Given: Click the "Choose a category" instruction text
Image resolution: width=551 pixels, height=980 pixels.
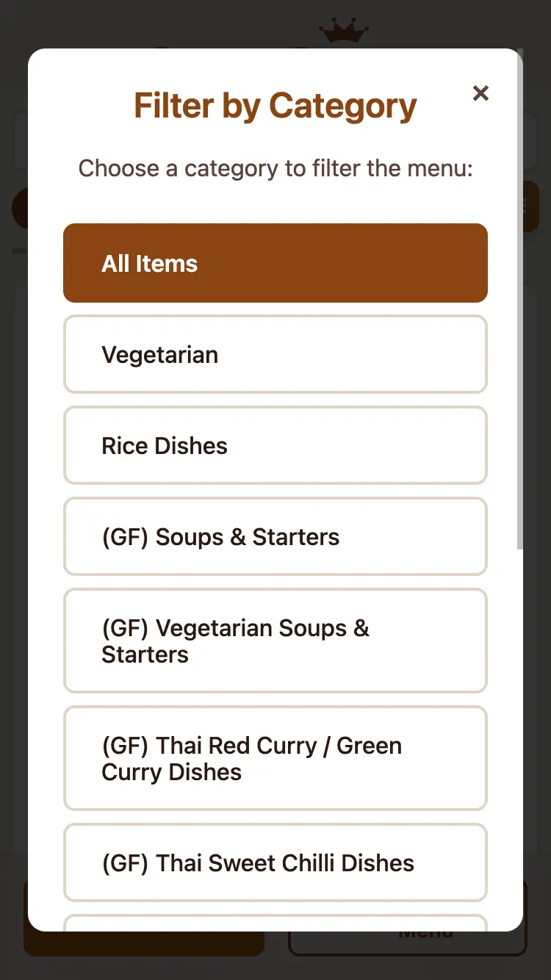Looking at the screenshot, I should 275,168.
